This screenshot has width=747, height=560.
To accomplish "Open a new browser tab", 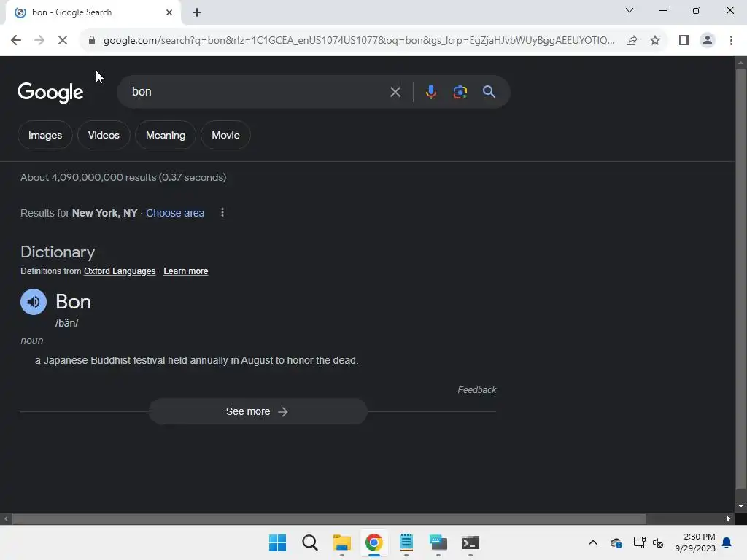I will click(x=197, y=12).
